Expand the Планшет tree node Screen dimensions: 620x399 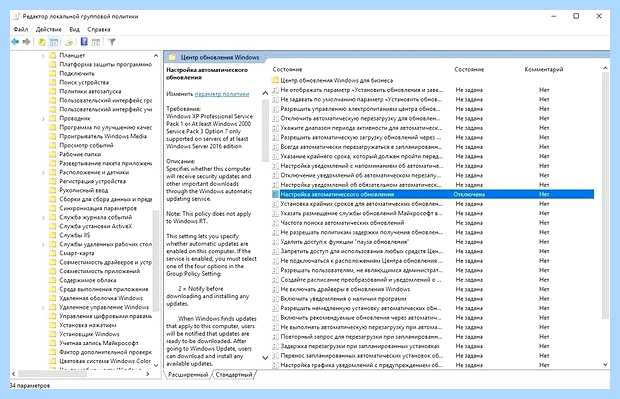(43, 56)
